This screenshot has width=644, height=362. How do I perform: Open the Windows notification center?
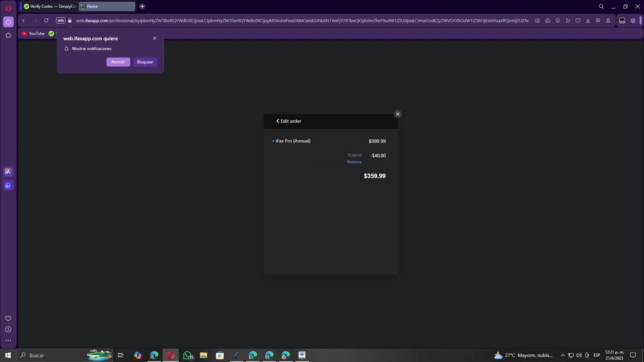pyautogui.click(x=633, y=355)
